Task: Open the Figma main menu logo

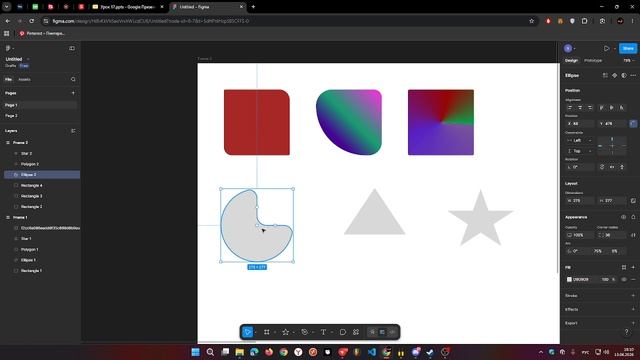Action: click(8, 48)
